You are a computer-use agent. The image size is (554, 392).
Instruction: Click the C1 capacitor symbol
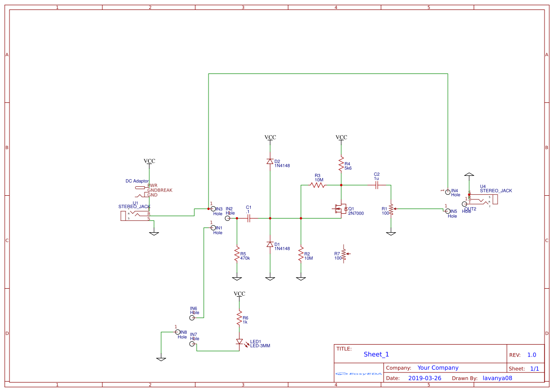249,219
